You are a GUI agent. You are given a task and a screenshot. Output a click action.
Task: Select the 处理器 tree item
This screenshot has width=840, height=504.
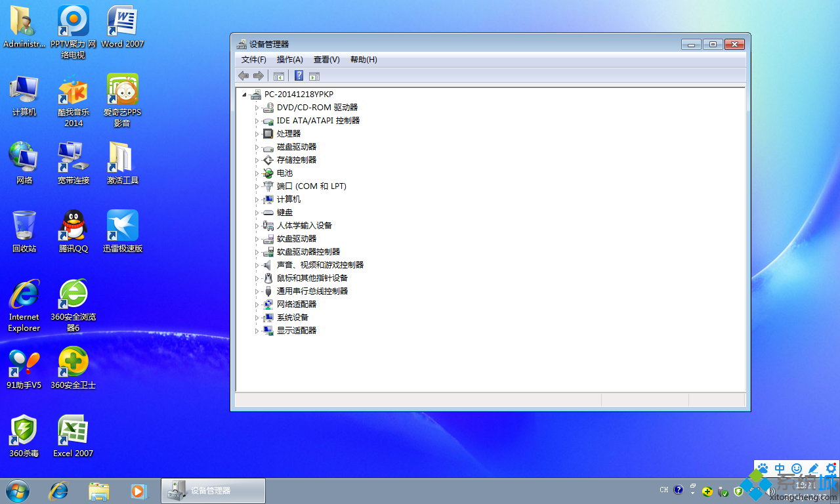coord(288,134)
